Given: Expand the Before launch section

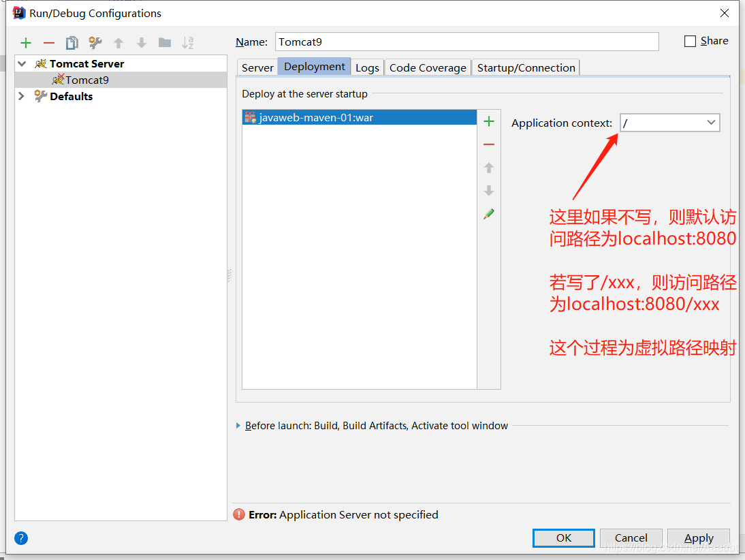Looking at the screenshot, I should pos(238,426).
